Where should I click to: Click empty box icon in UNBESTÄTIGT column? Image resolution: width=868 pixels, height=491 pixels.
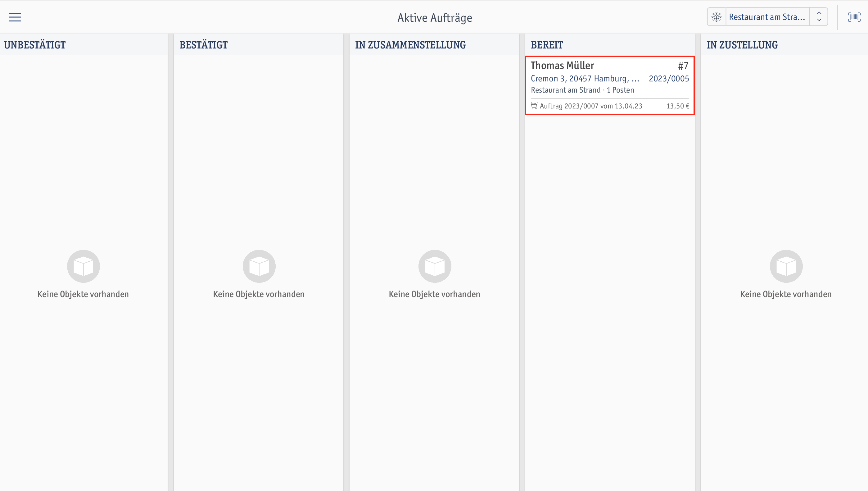point(83,266)
